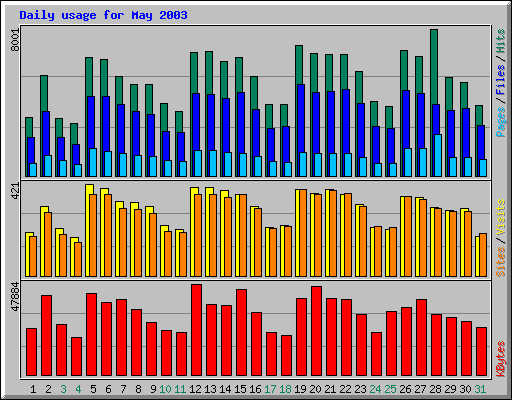Select green weekend day 10 label
This screenshot has height=400, width=512.
(165, 389)
